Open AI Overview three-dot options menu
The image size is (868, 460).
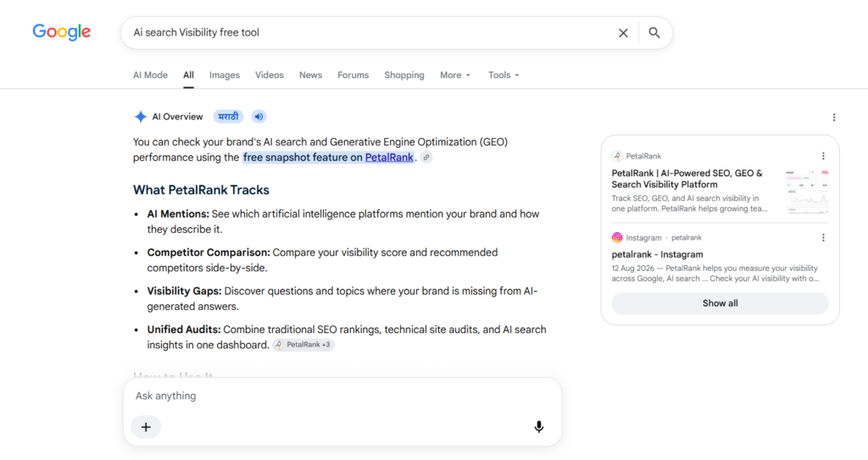(x=834, y=118)
